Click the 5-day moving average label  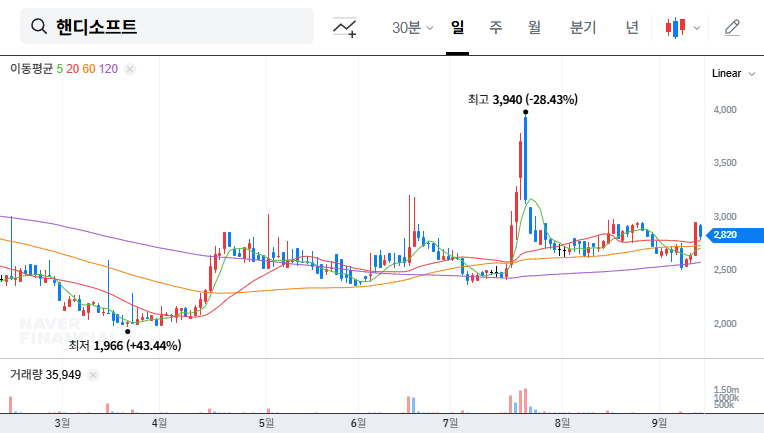click(x=60, y=69)
